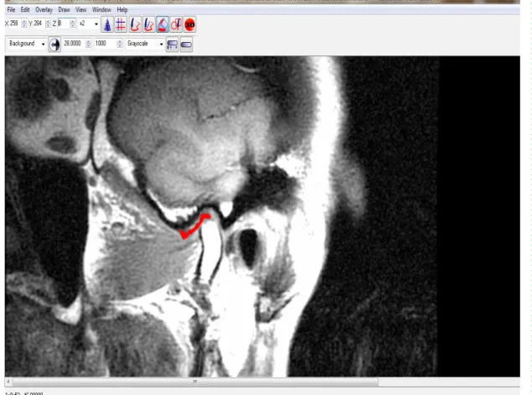This screenshot has width=532, height=395.
Task: Toggle the crosshair grid icon
Action: click(121, 24)
